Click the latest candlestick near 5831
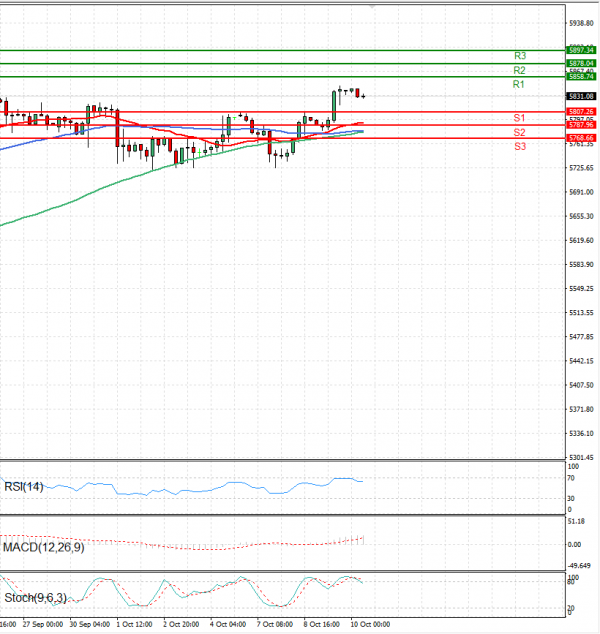 click(363, 96)
